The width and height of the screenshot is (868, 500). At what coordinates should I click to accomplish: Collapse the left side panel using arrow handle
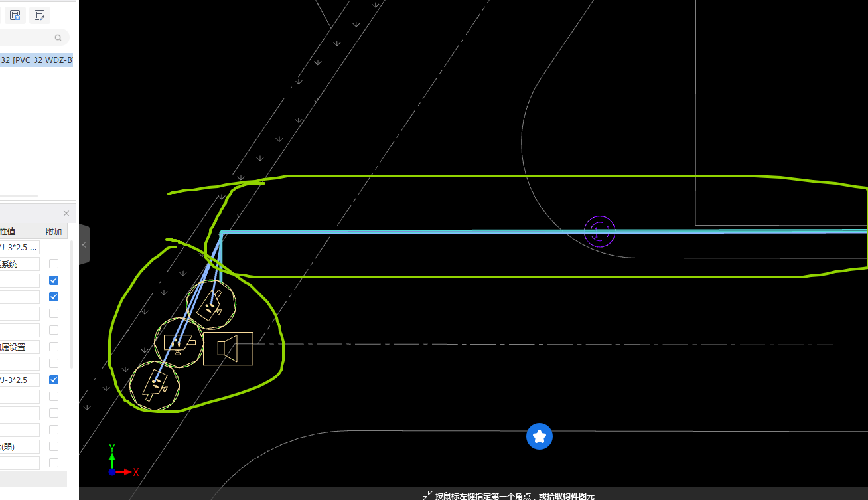[84, 244]
